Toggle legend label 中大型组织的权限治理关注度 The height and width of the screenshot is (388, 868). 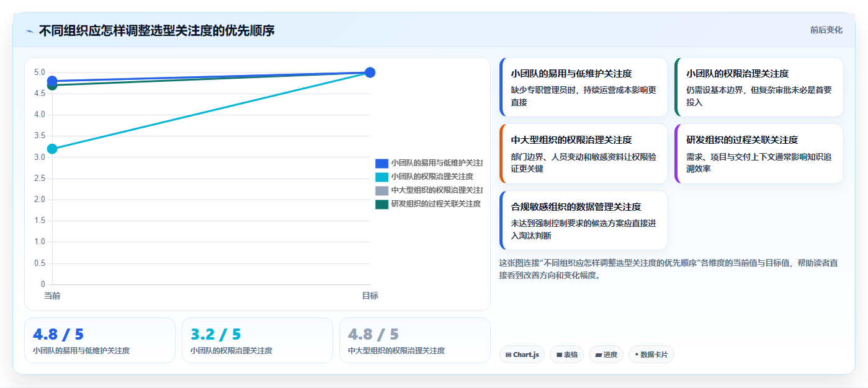pos(437,190)
